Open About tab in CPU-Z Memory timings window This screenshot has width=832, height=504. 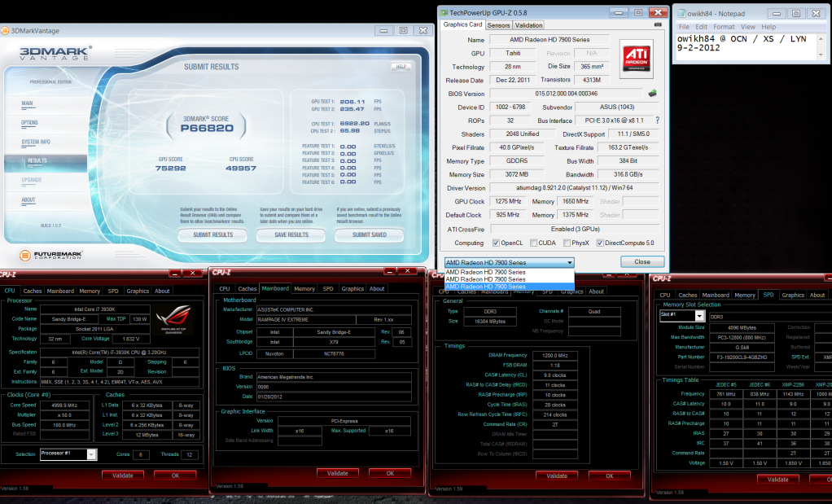pyautogui.click(x=596, y=291)
